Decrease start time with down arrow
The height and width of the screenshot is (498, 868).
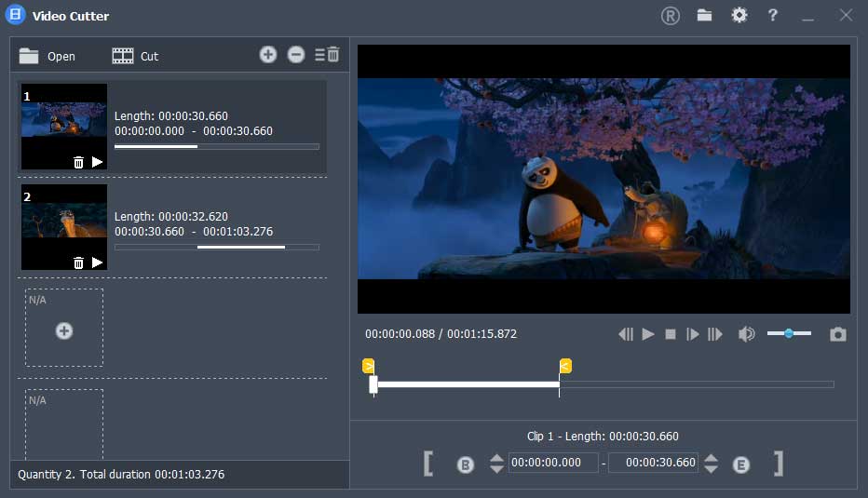point(496,469)
